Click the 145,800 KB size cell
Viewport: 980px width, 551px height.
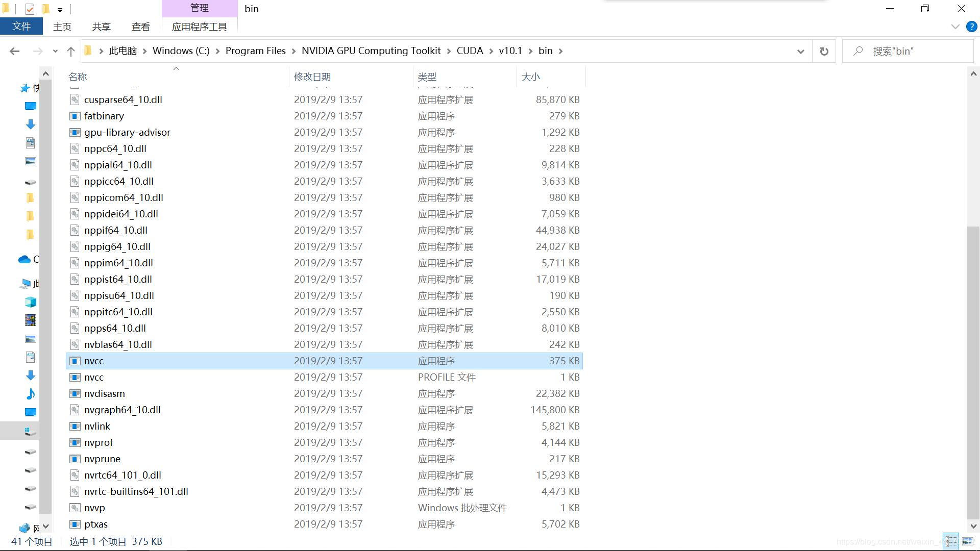[x=555, y=410]
